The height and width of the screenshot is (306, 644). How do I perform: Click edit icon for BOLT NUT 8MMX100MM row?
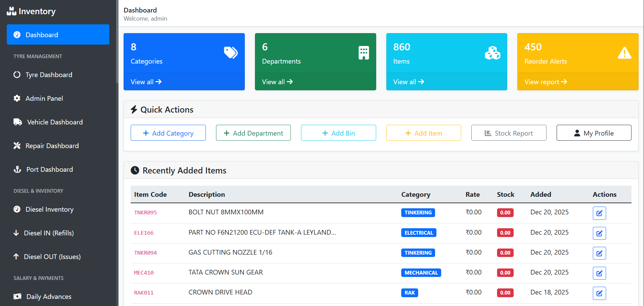tap(599, 213)
